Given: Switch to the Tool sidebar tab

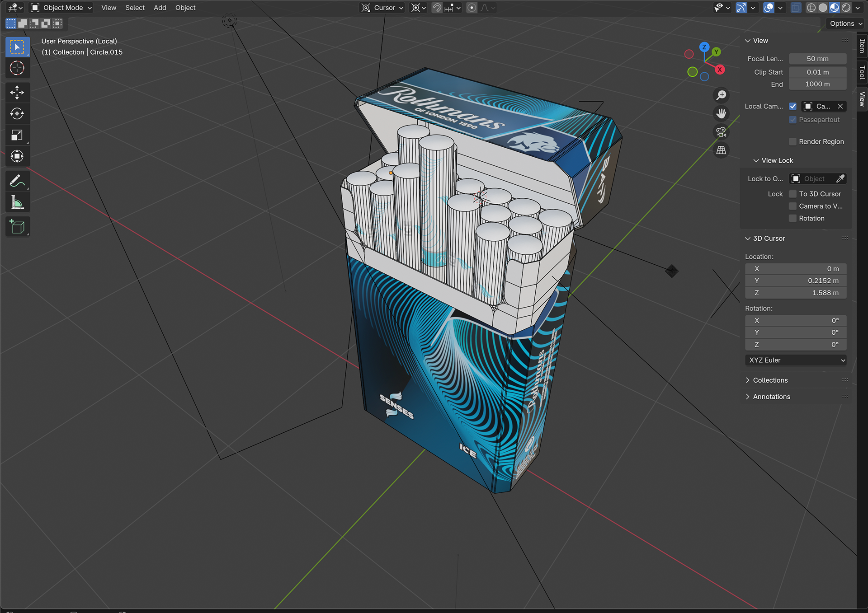Looking at the screenshot, I should coord(862,72).
